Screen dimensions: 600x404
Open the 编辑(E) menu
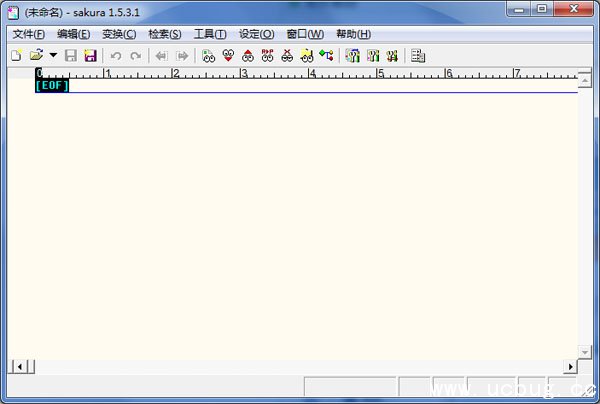coord(74,34)
